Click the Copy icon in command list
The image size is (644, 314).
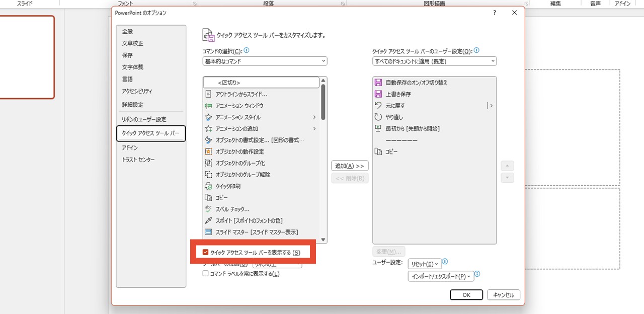[208, 198]
